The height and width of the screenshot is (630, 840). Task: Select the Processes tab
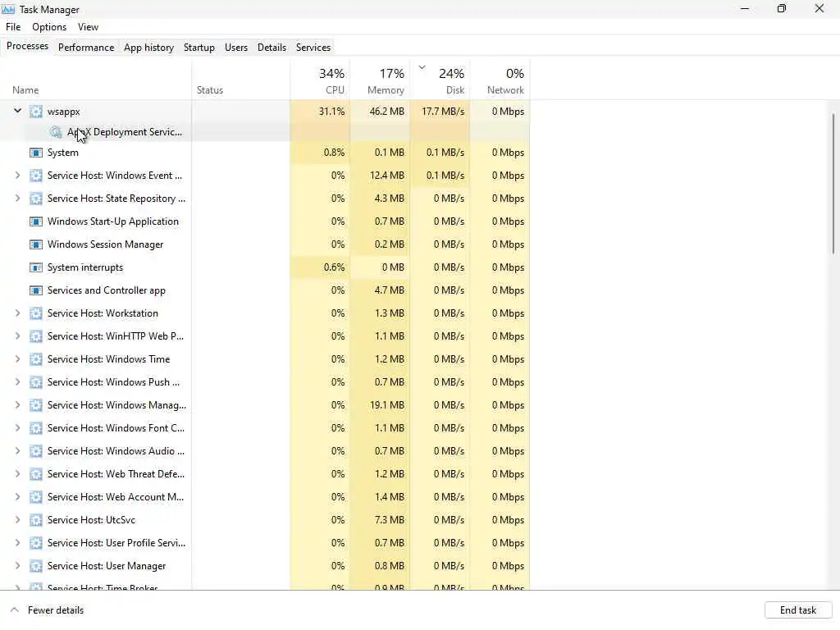tap(27, 46)
